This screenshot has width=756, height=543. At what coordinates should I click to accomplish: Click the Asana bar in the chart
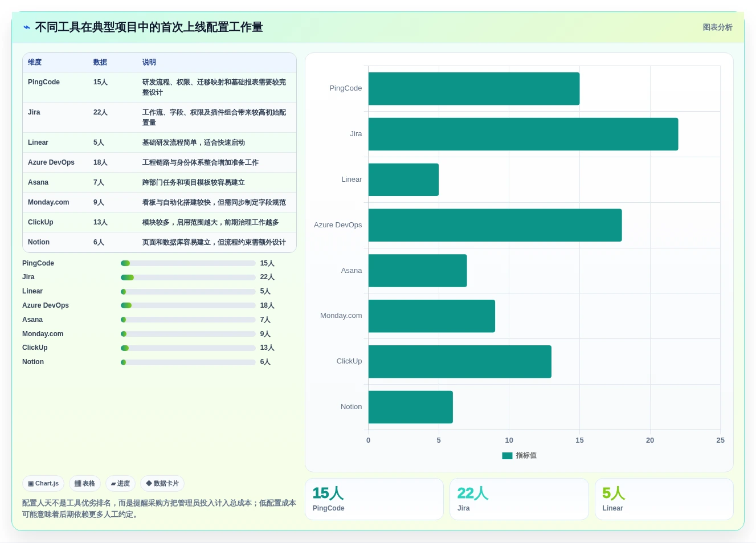[x=418, y=271]
